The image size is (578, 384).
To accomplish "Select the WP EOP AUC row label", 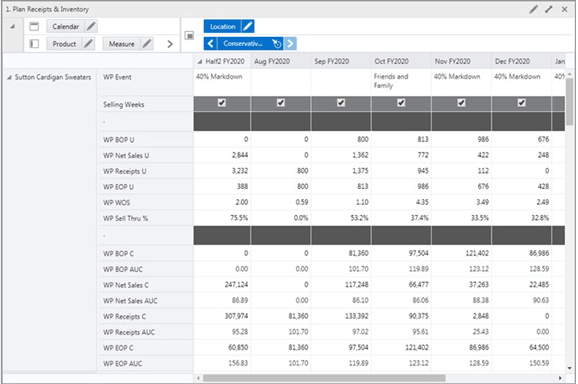I will tap(122, 364).
